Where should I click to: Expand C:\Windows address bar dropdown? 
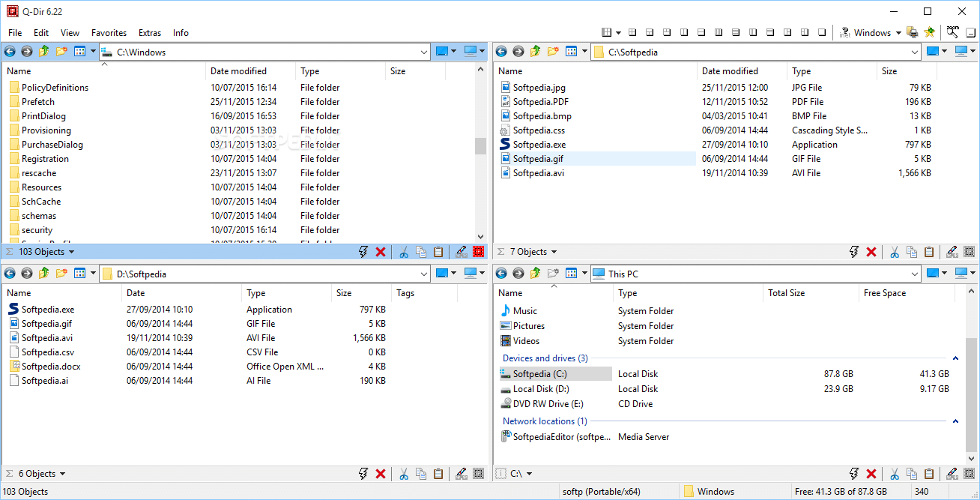point(423,52)
